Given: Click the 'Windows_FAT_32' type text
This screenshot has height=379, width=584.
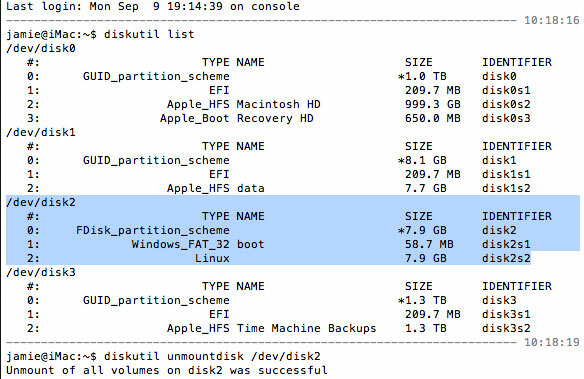Looking at the screenshot, I should coord(181,244).
